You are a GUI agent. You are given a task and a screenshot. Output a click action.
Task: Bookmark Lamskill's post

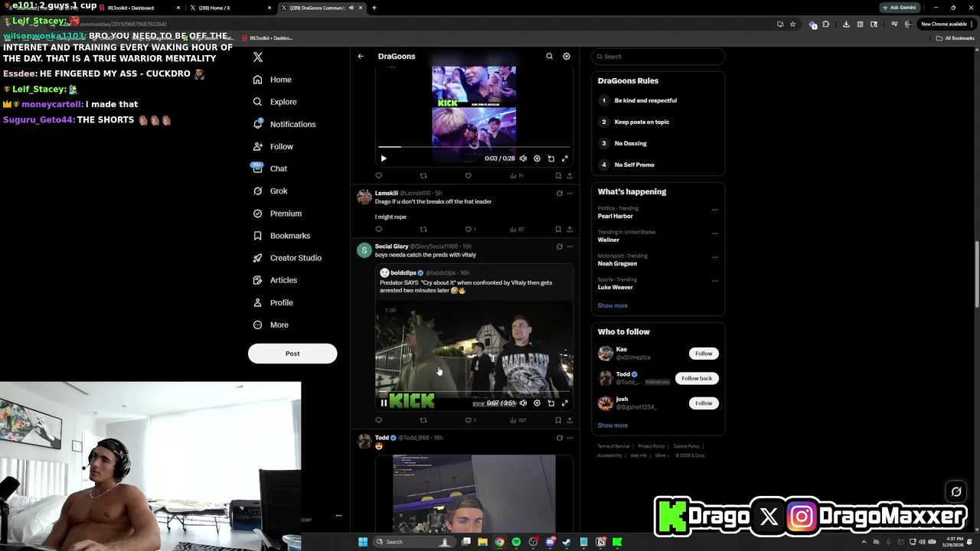[x=558, y=229]
